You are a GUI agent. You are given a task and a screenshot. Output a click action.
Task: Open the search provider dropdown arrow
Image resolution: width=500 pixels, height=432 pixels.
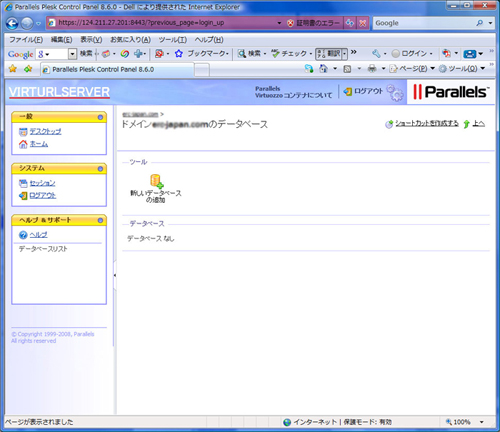click(490, 23)
